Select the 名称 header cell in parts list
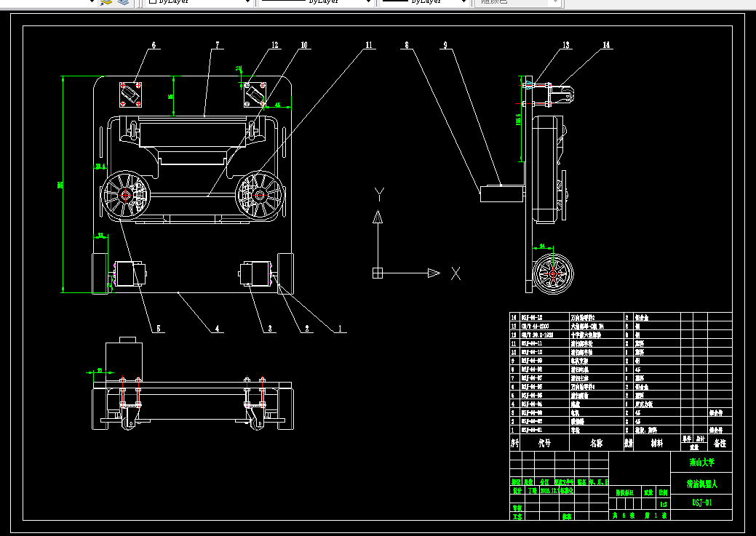The width and height of the screenshot is (756, 536). pos(597,443)
